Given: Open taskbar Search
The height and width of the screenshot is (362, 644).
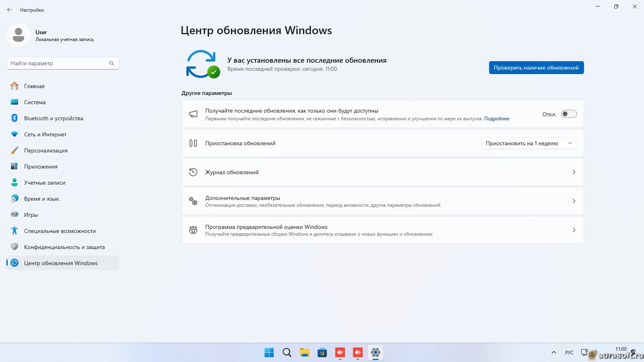Looking at the screenshot, I should point(287,353).
